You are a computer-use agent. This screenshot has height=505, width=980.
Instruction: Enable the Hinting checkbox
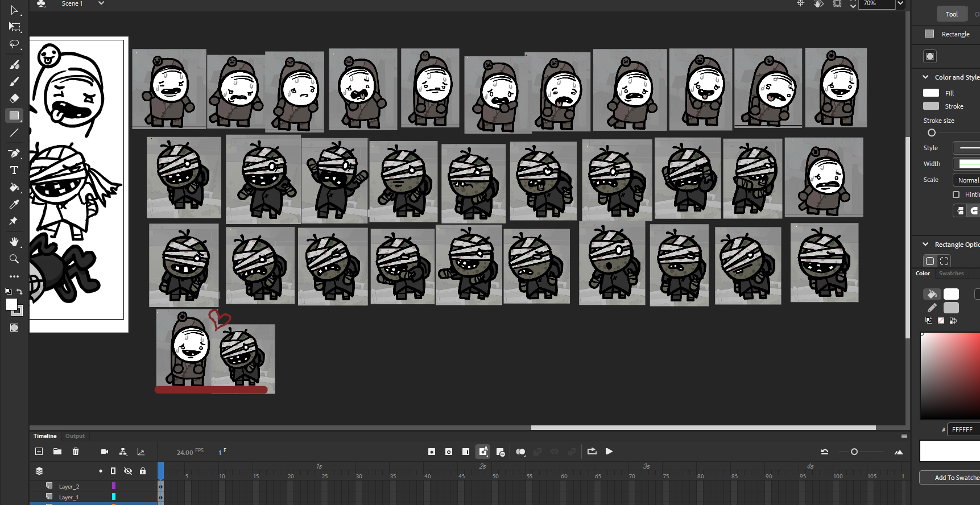tap(956, 194)
